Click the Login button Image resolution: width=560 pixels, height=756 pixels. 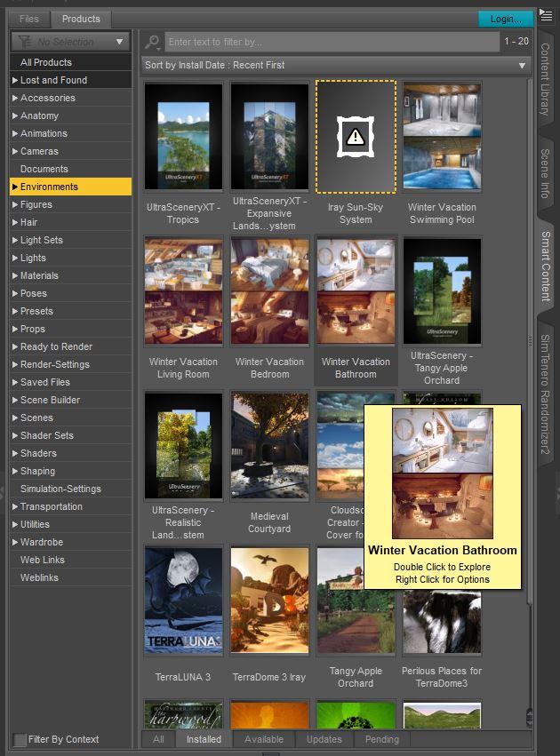[506, 19]
